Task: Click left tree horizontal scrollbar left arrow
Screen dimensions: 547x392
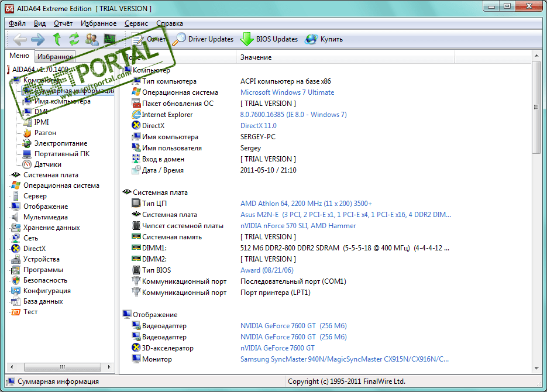Action: click(x=12, y=367)
